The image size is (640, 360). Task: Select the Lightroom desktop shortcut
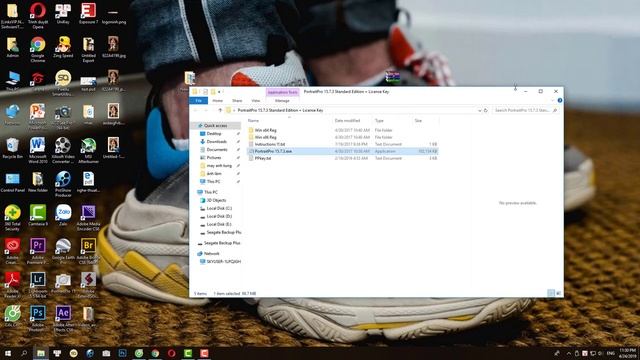click(38, 285)
